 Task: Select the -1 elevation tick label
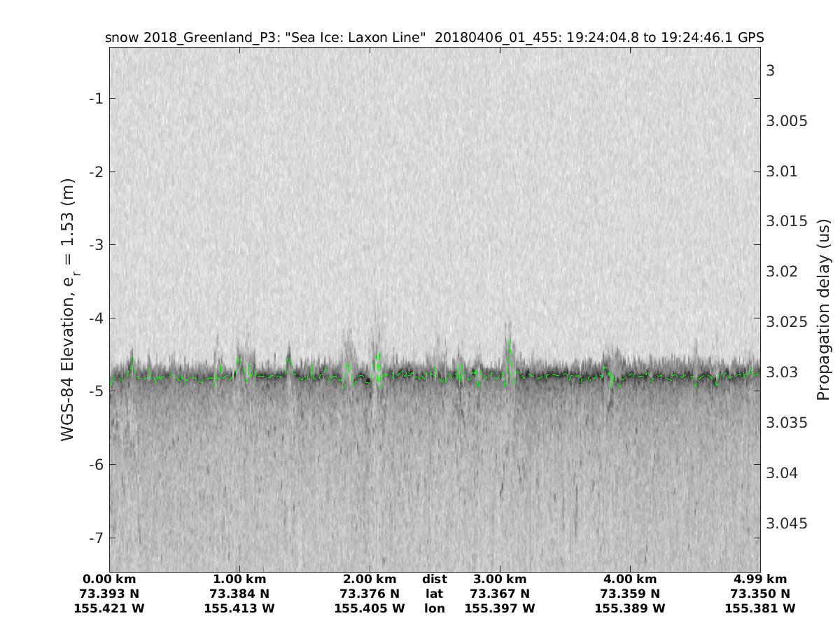(96, 98)
